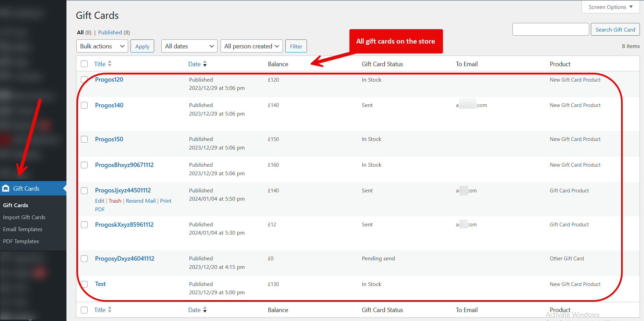Check the ProgosyDxyz46041112 row checkbox
644x321 pixels.
84,259
